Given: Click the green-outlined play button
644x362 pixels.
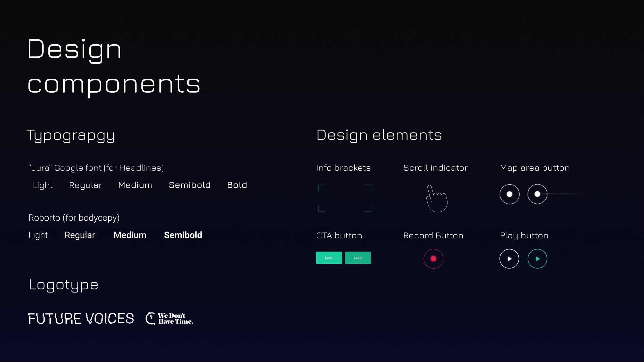Looking at the screenshot, I should (x=537, y=259).
